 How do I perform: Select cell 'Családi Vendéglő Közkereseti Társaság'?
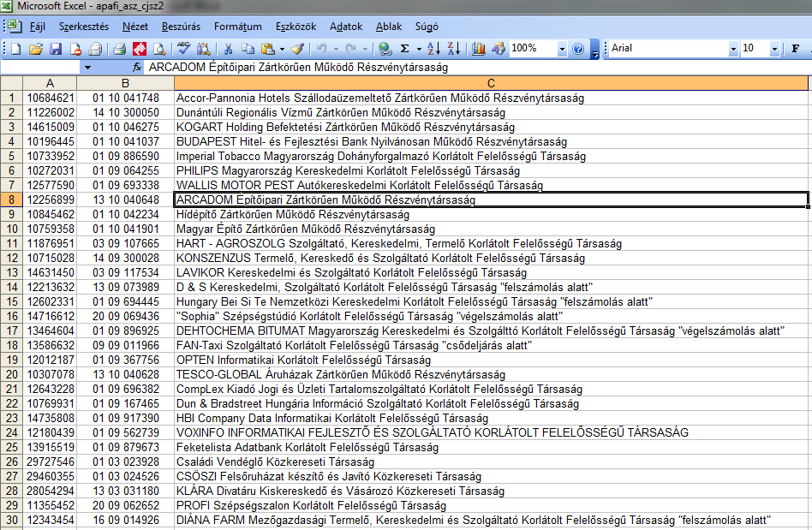point(491,462)
